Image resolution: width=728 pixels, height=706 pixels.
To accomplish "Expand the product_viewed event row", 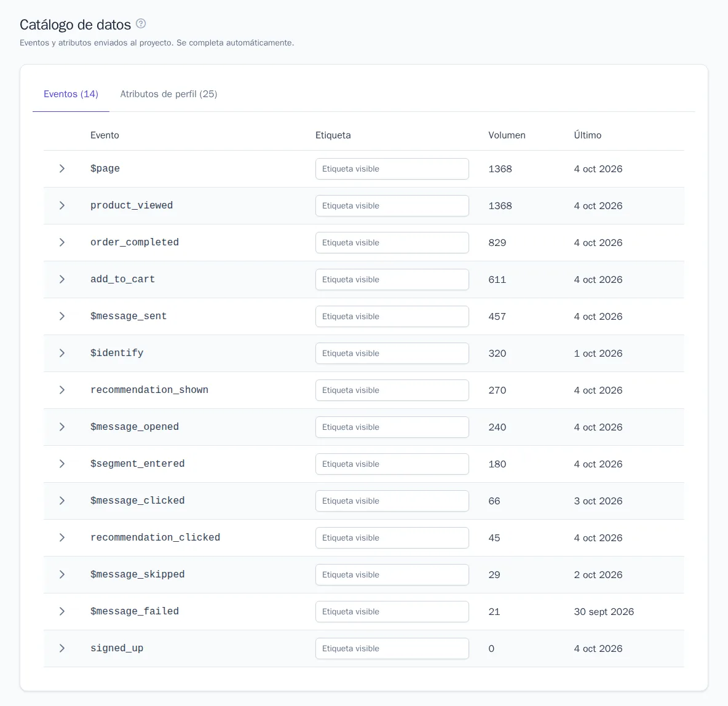I will click(x=61, y=205).
